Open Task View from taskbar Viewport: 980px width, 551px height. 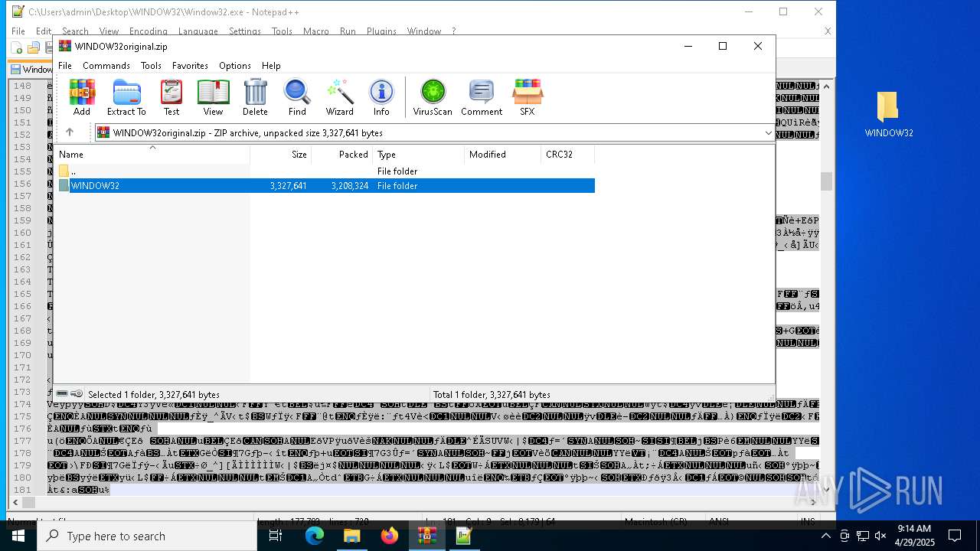tap(276, 536)
